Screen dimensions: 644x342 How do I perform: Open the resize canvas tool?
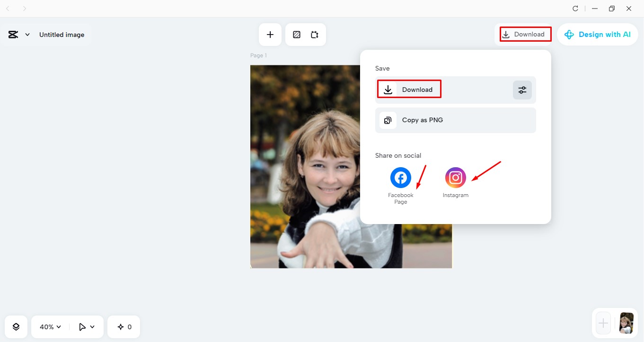(314, 34)
